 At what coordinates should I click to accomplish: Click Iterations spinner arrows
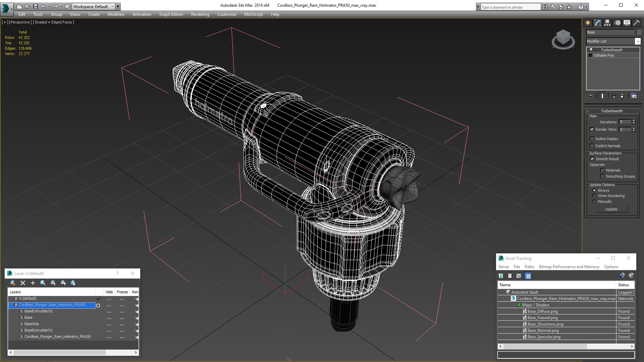tap(634, 122)
